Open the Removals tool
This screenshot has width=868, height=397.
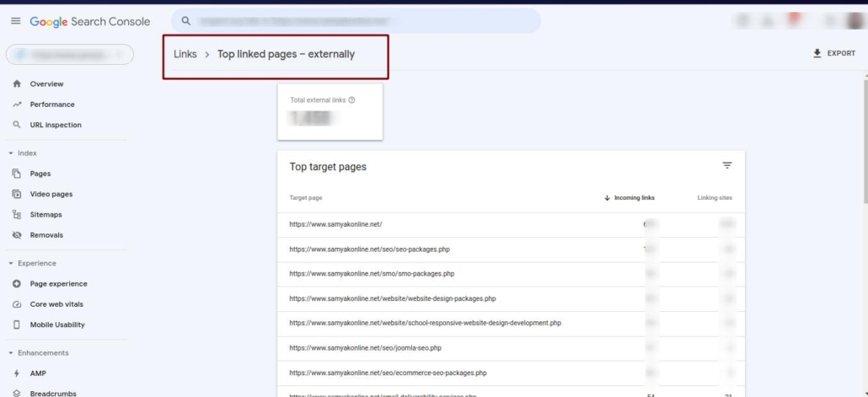pos(46,235)
